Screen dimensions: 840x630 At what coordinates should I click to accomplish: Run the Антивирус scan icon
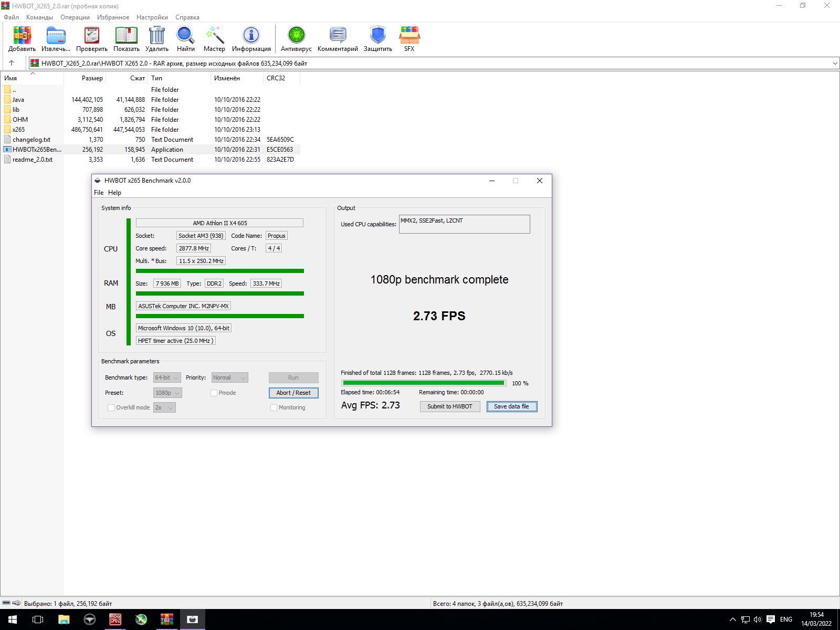pyautogui.click(x=296, y=39)
